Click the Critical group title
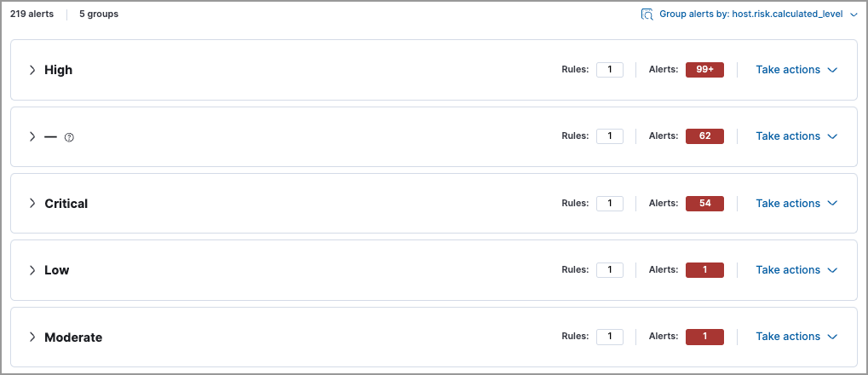The image size is (868, 375). (66, 204)
